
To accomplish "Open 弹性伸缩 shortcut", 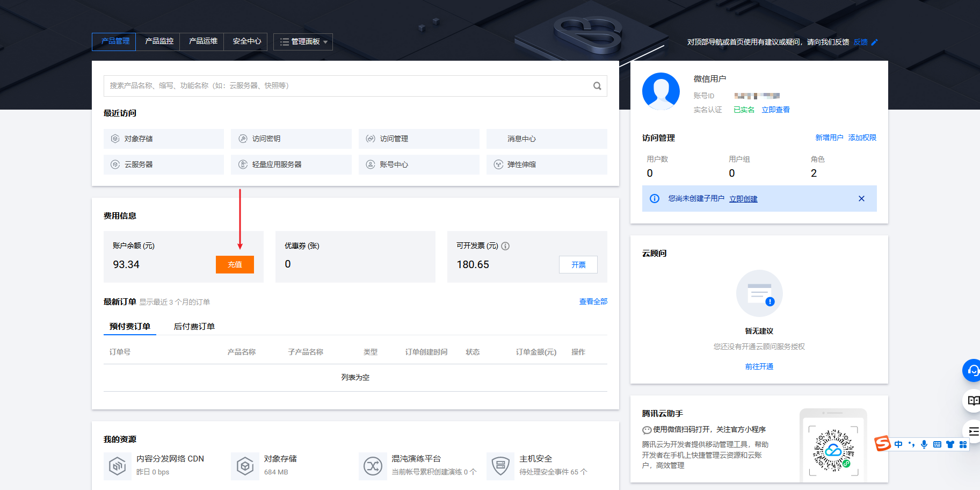I will click(547, 164).
